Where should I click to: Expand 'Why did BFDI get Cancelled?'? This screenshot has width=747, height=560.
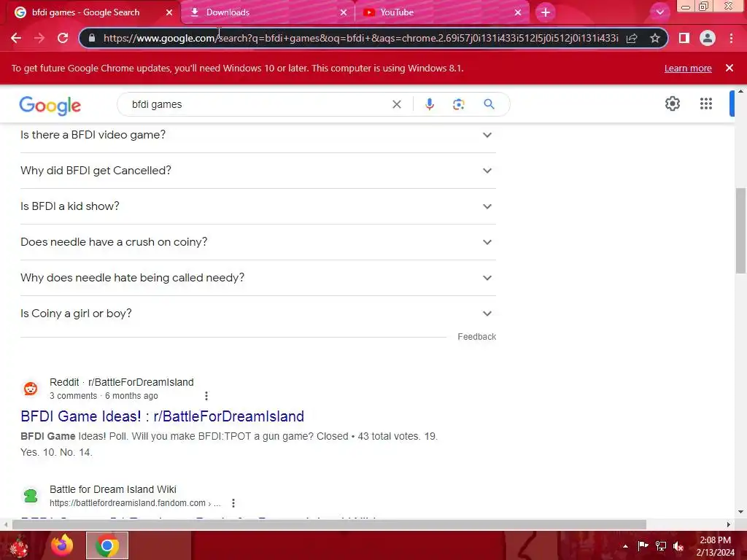(258, 171)
